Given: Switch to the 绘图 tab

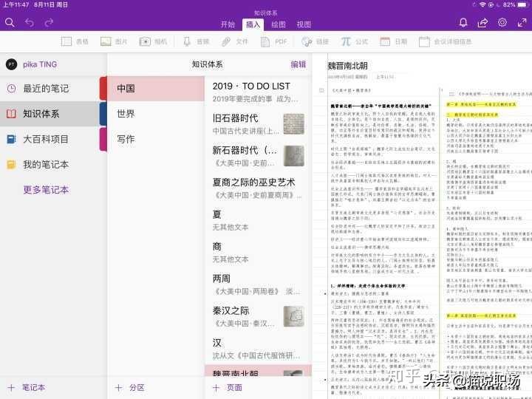Looking at the screenshot, I should click(x=279, y=24).
